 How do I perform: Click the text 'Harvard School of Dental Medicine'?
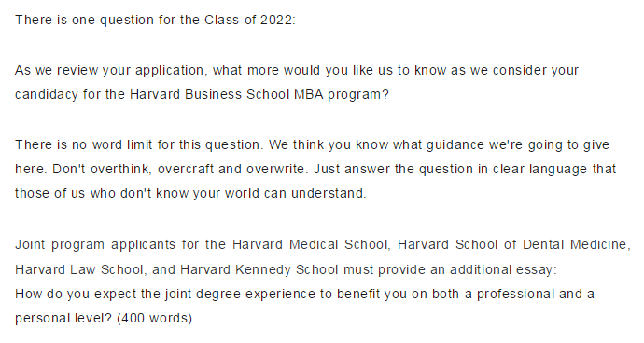tap(513, 244)
